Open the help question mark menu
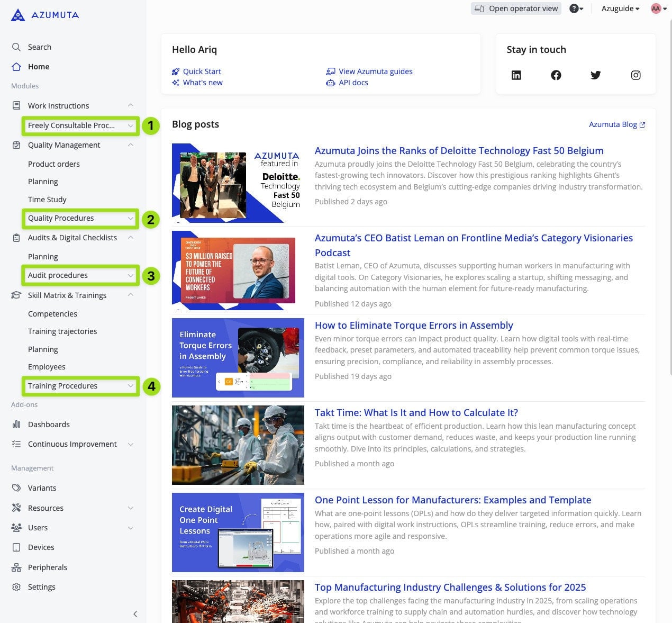 pos(576,8)
